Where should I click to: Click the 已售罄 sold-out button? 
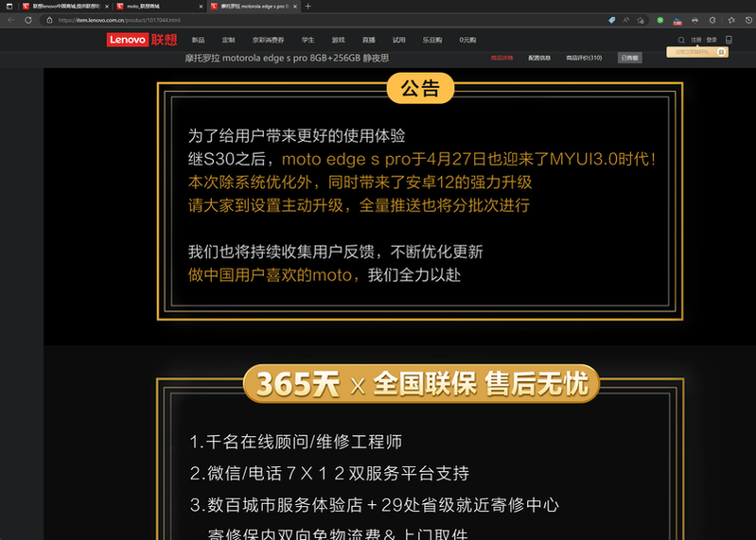(629, 58)
